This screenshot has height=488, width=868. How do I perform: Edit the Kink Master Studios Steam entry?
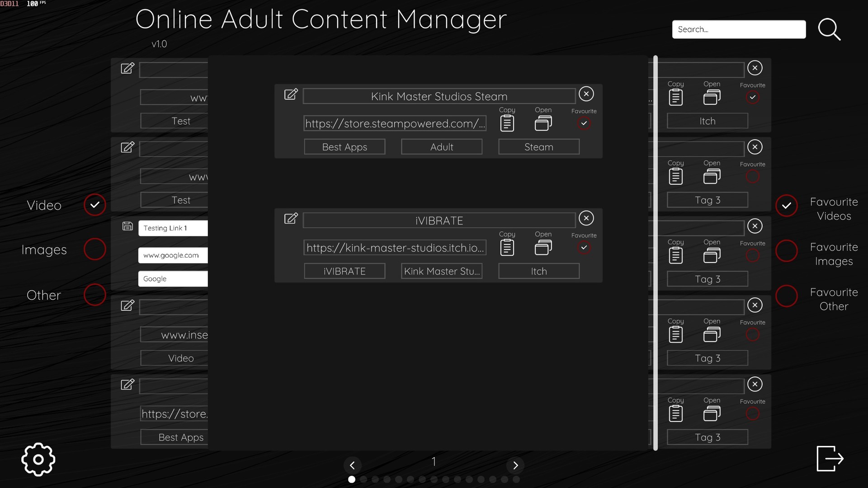(291, 95)
